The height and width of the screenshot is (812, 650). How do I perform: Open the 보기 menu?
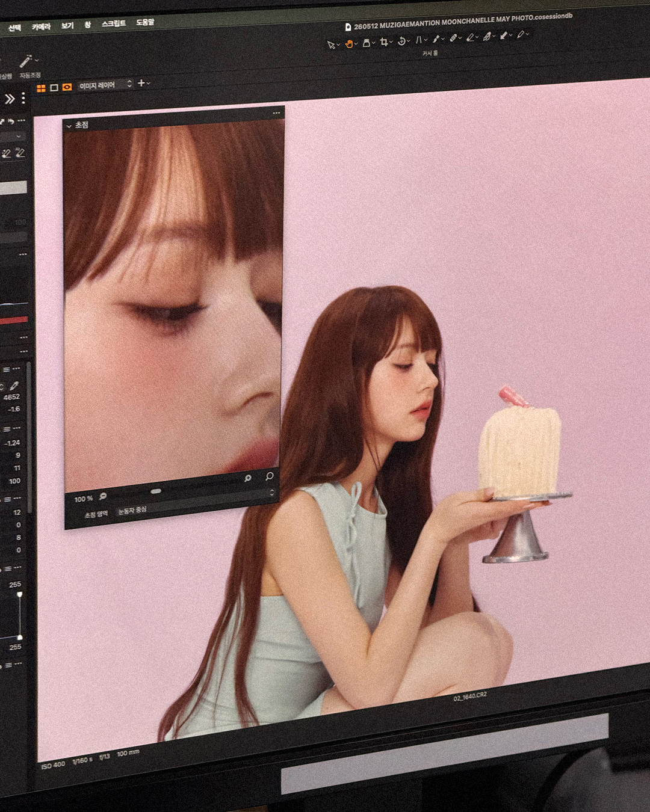point(67,25)
